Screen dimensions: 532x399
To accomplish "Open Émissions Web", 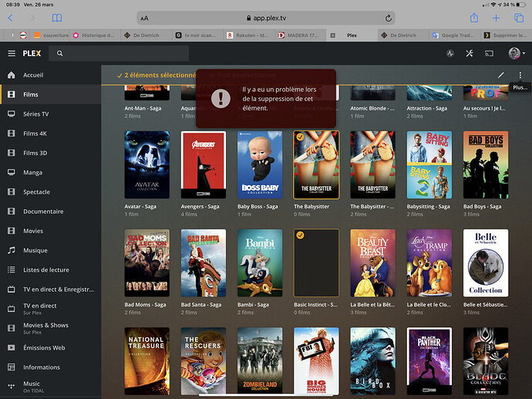I will coord(51,348).
